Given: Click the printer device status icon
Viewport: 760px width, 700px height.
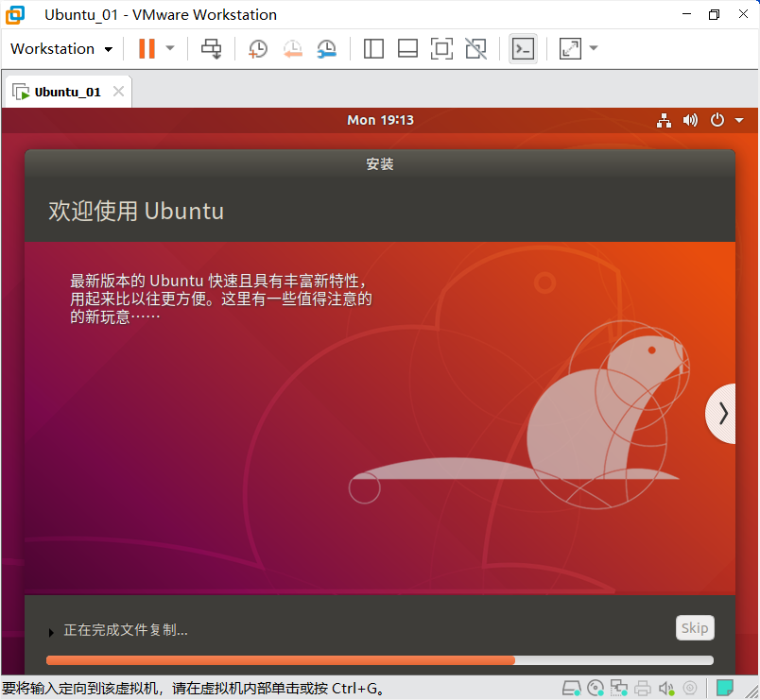Looking at the screenshot, I should point(643,688).
